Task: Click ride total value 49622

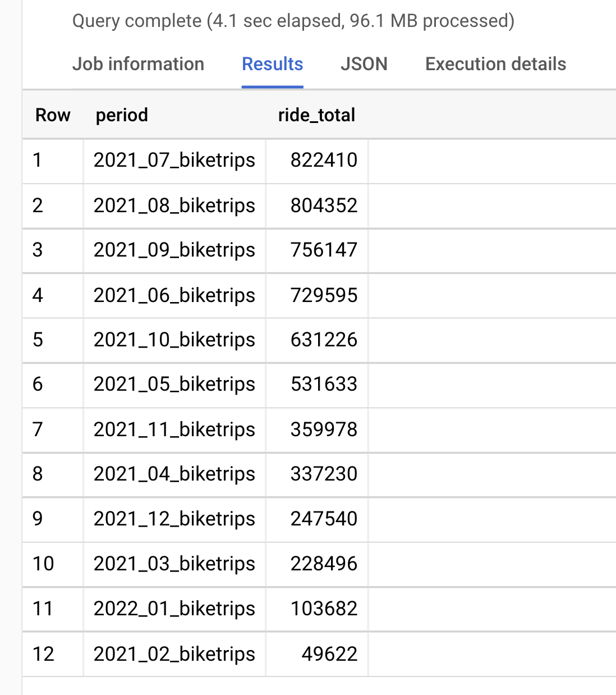Action: pos(329,654)
